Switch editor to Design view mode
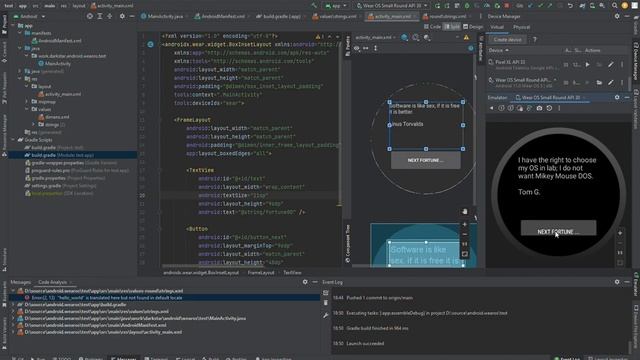The image size is (640, 360). pyautogui.click(x=473, y=27)
